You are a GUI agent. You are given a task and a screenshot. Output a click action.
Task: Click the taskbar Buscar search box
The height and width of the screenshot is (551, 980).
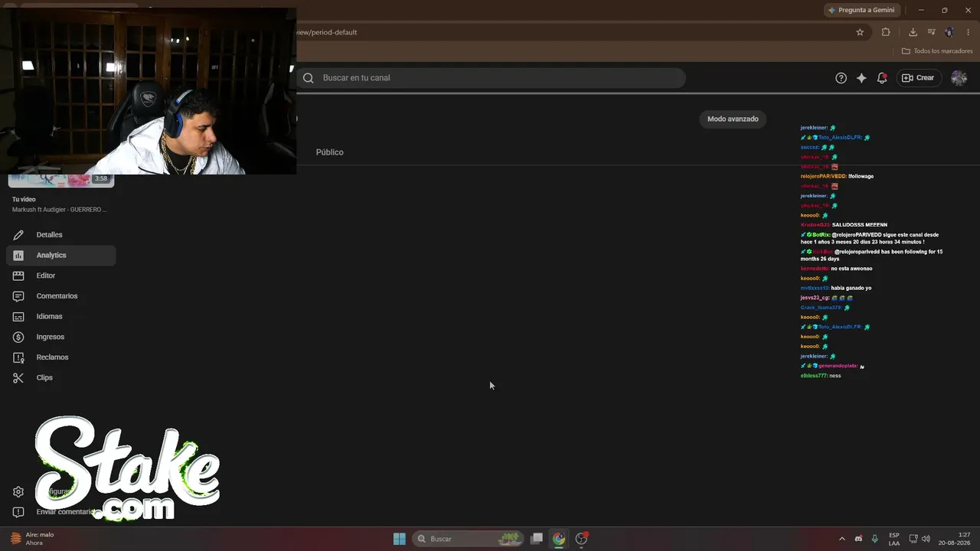click(x=468, y=539)
